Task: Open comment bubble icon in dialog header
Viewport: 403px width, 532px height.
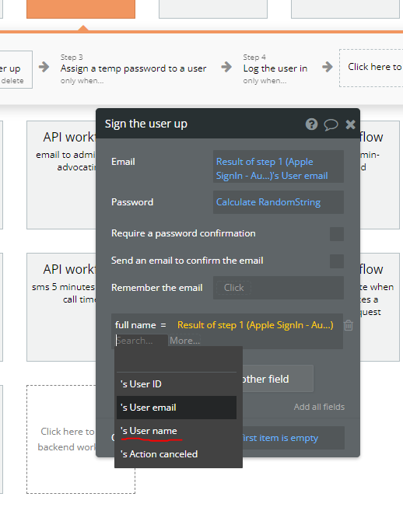Action: click(x=331, y=124)
